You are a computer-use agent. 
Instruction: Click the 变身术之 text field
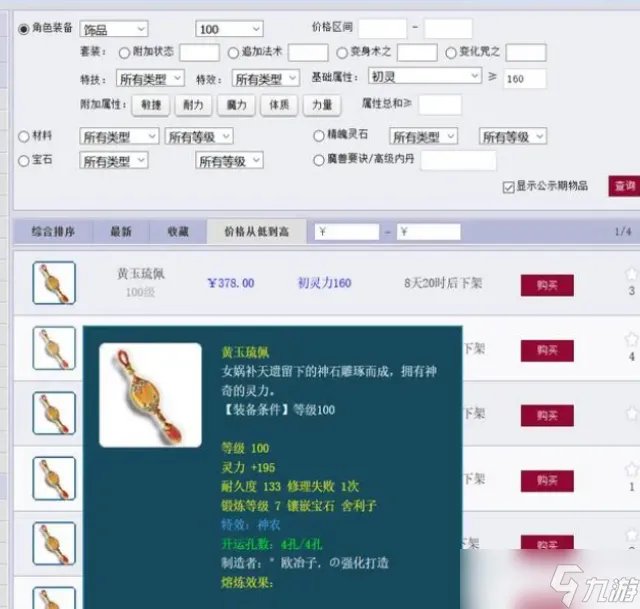pyautogui.click(x=417, y=53)
